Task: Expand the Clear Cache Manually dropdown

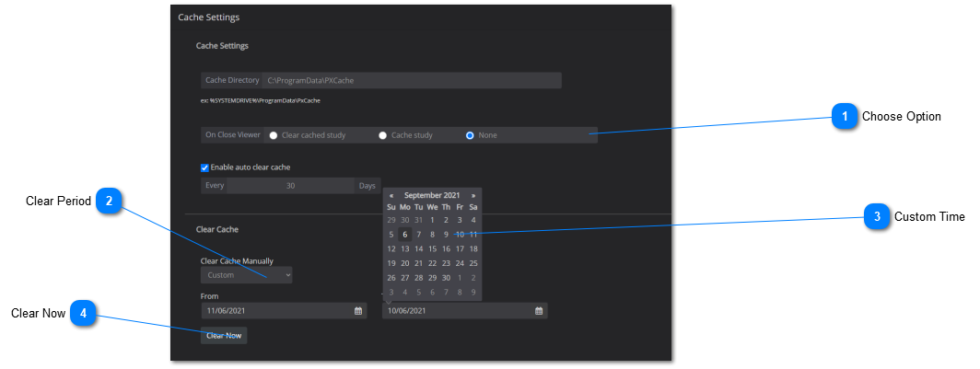Action: pyautogui.click(x=246, y=274)
